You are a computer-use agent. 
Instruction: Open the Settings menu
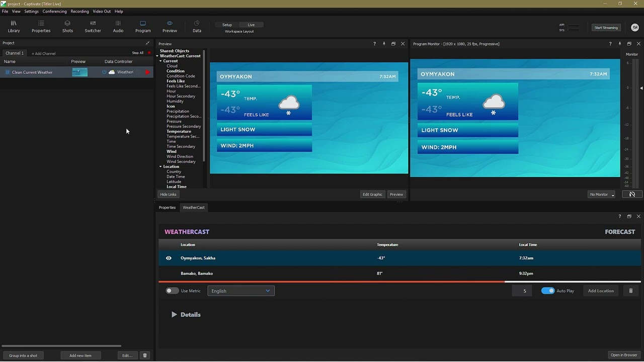point(31,11)
